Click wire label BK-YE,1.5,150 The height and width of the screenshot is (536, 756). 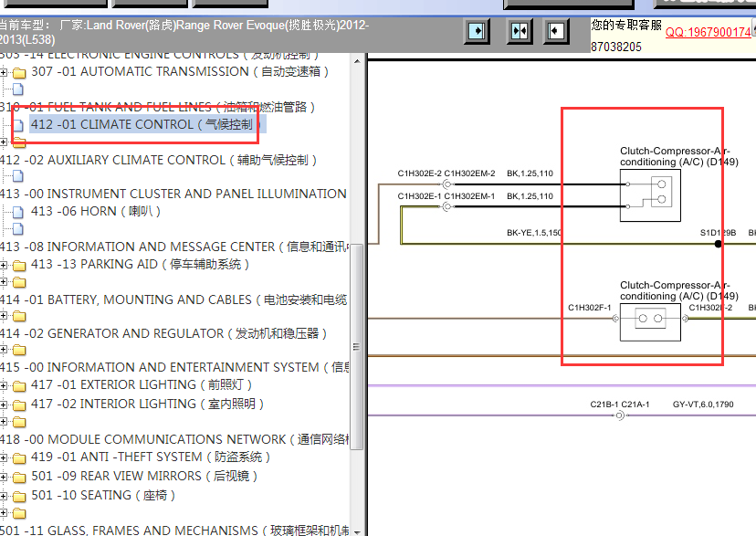click(534, 233)
